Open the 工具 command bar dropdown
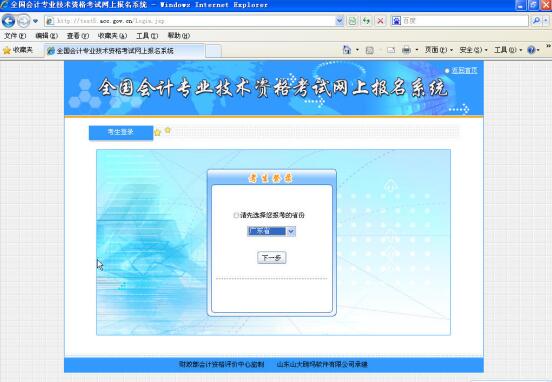Screen dimensions: 552x382 pyautogui.click(x=508, y=50)
